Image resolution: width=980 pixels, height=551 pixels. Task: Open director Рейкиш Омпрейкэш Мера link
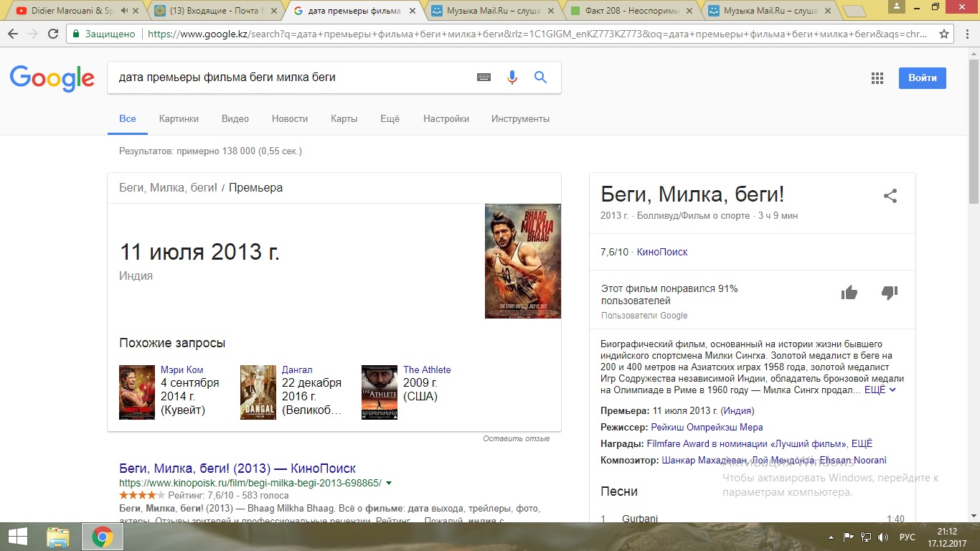pos(707,427)
